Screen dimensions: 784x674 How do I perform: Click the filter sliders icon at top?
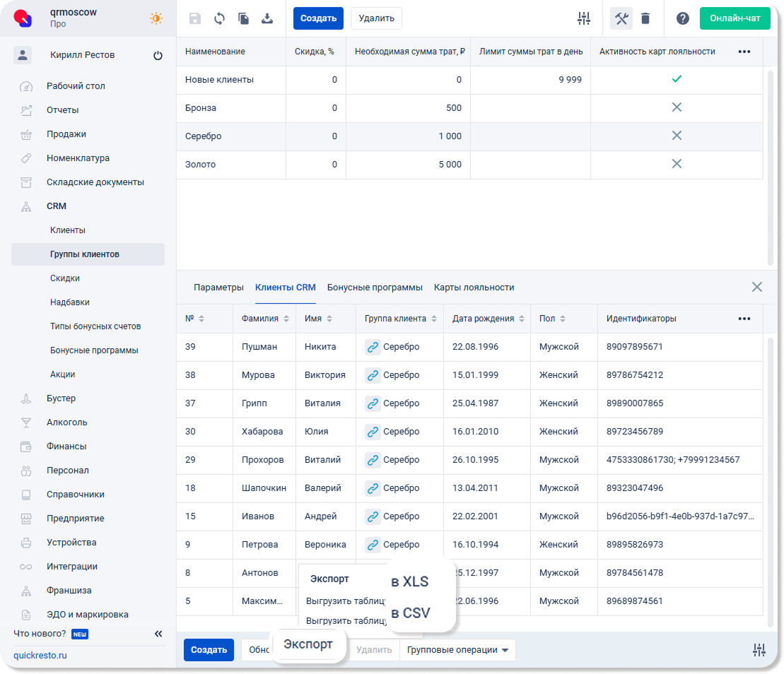tap(583, 18)
